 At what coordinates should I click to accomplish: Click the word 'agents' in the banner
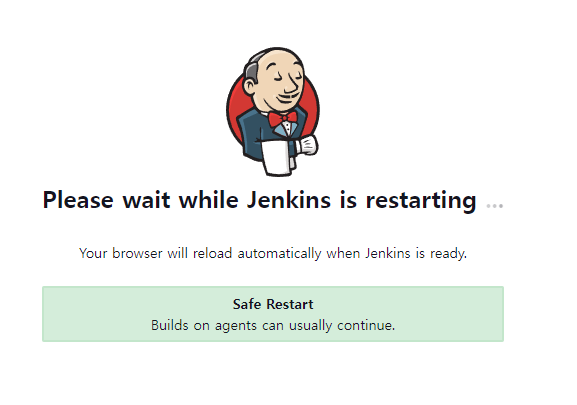tap(236, 326)
